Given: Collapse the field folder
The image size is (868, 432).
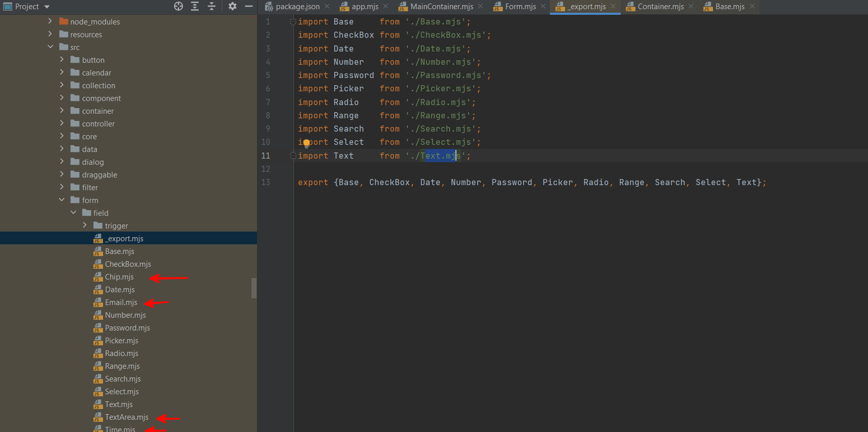Looking at the screenshot, I should [73, 212].
